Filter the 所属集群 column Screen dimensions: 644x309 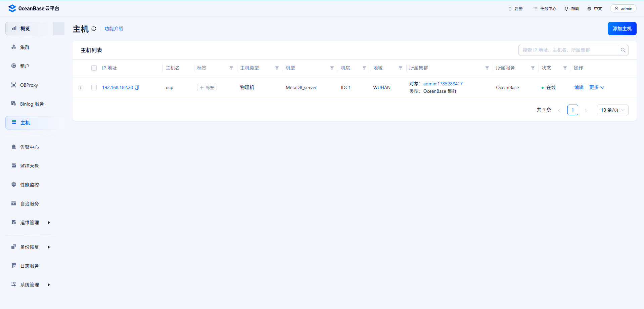[x=487, y=68]
